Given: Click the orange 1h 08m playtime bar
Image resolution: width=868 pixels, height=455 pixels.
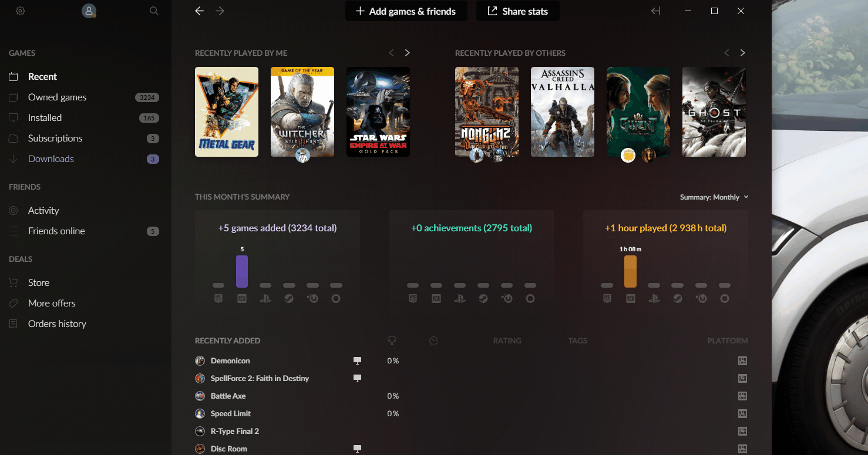Looking at the screenshot, I should pos(630,271).
